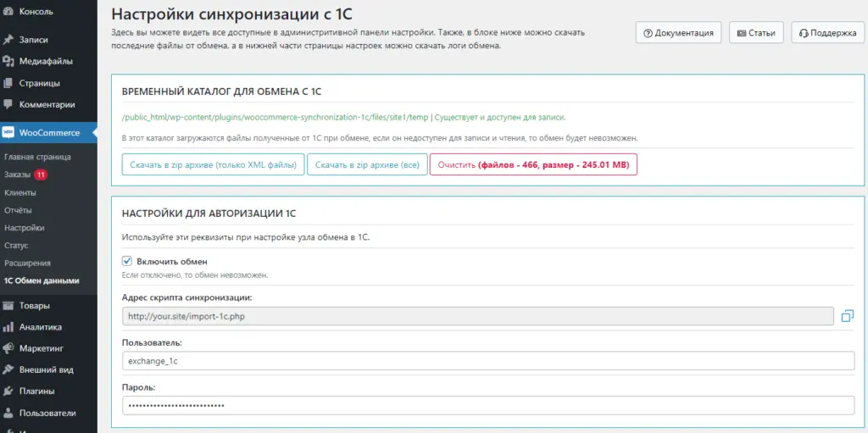Copy sync script address with copy icon
Image resolution: width=868 pixels, height=433 pixels.
[847, 316]
